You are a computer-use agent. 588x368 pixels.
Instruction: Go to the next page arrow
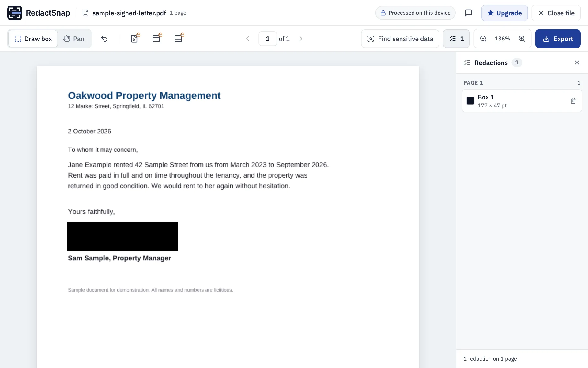(301, 39)
